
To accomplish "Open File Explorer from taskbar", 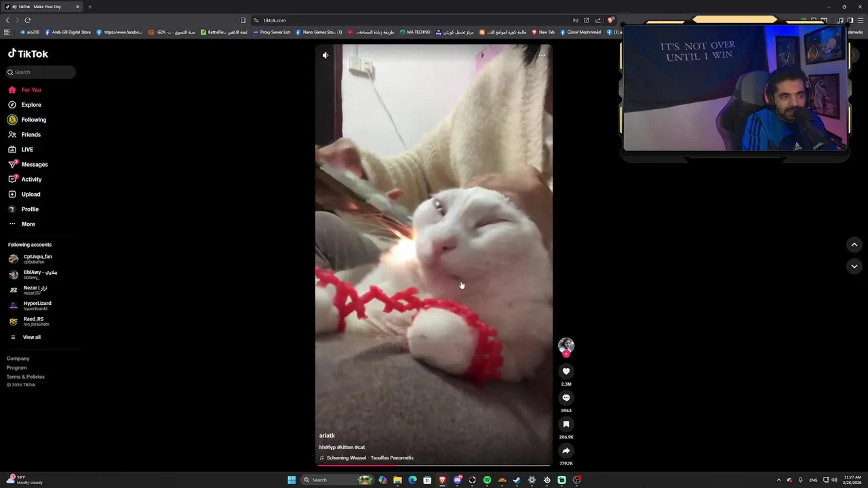I will [x=397, y=480].
